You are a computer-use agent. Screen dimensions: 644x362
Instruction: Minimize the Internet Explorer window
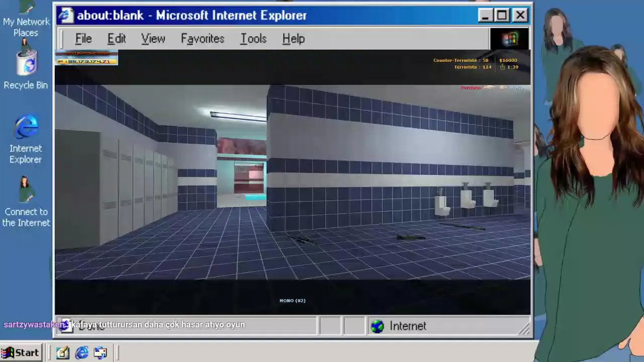(485, 16)
